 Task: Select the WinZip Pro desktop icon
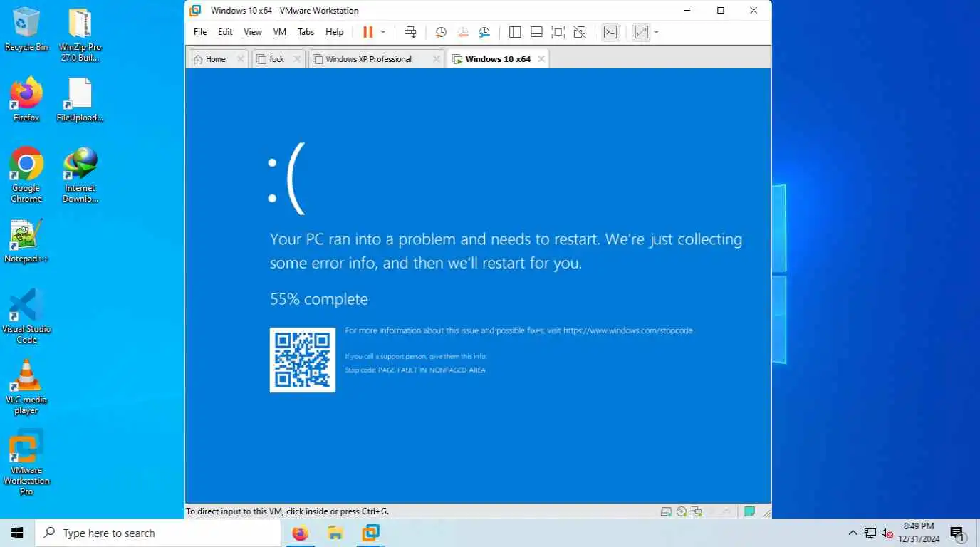point(80,34)
